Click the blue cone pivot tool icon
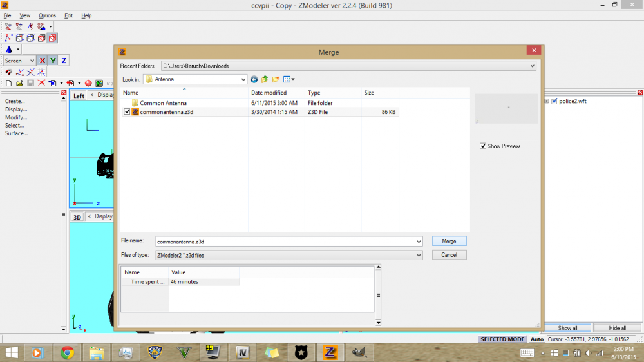This screenshot has height=362, width=644. click(x=9, y=50)
